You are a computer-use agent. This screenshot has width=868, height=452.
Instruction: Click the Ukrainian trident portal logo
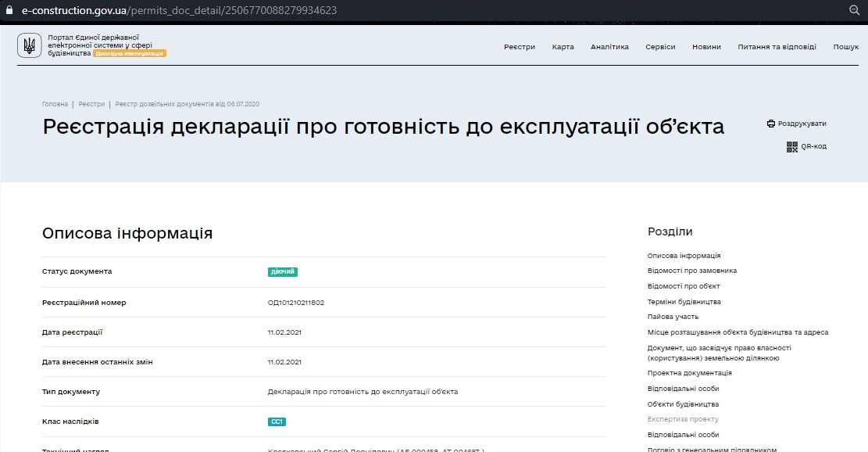click(30, 45)
